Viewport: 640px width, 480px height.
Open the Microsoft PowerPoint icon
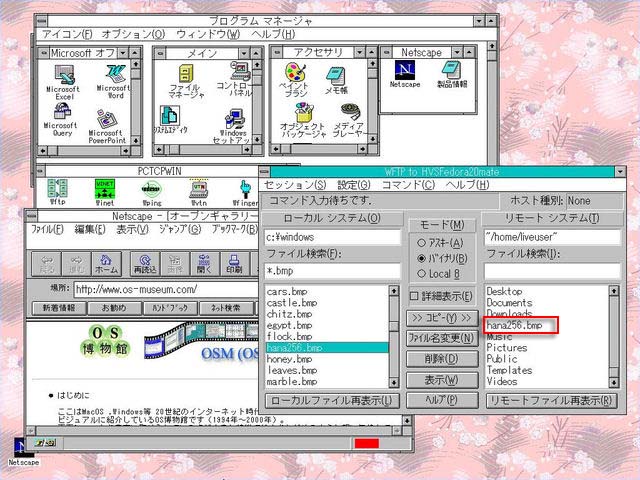107,127
